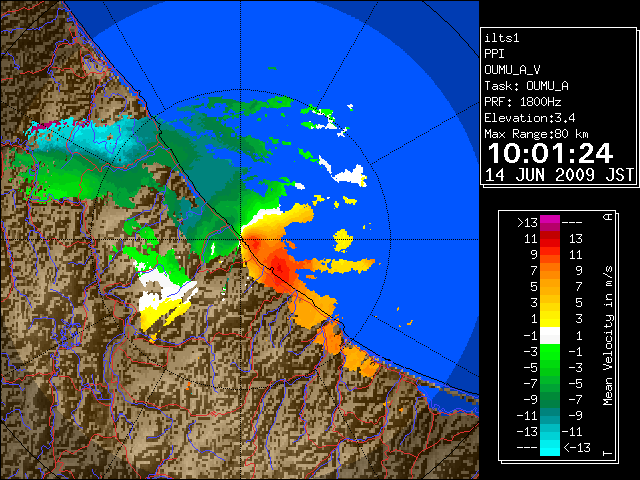Click the 'A' marker at legend top

(x=608, y=216)
